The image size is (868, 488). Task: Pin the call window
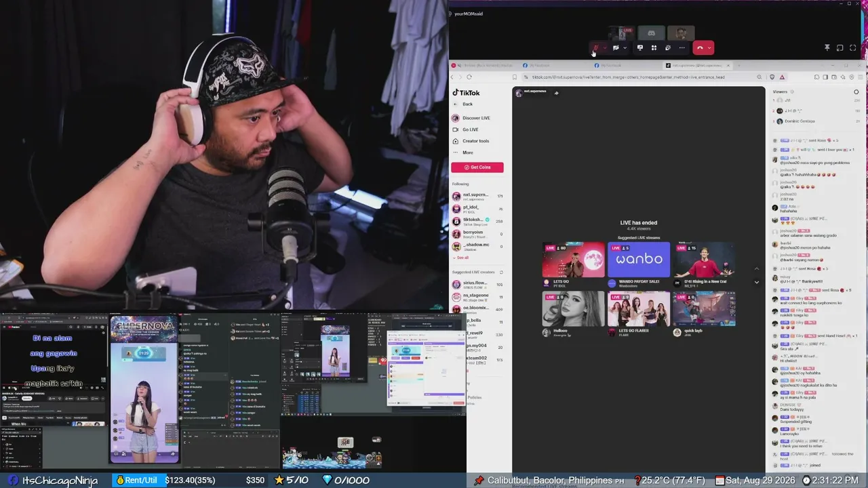827,48
